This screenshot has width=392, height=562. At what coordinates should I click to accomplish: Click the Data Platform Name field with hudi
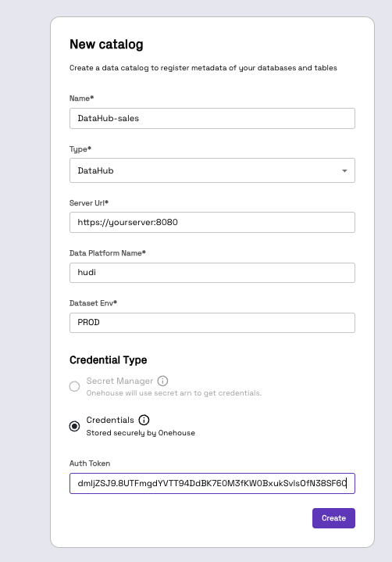click(x=212, y=272)
